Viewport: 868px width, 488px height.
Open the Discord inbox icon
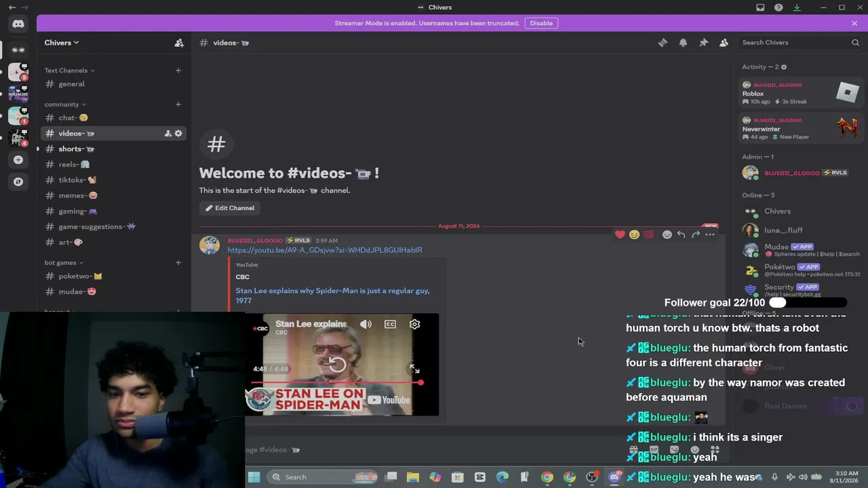point(760,7)
